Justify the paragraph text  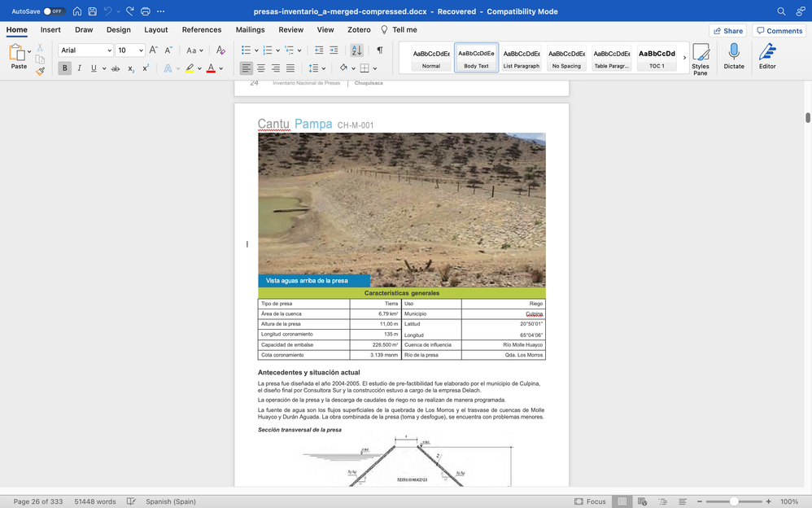click(x=290, y=68)
